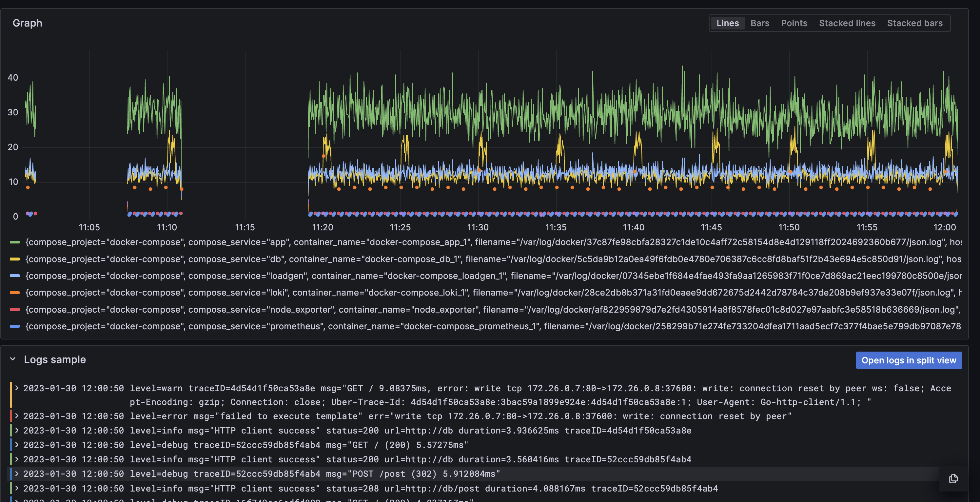This screenshot has height=502, width=980.
Task: Click the green color marker for the app series
Action: tap(14, 242)
